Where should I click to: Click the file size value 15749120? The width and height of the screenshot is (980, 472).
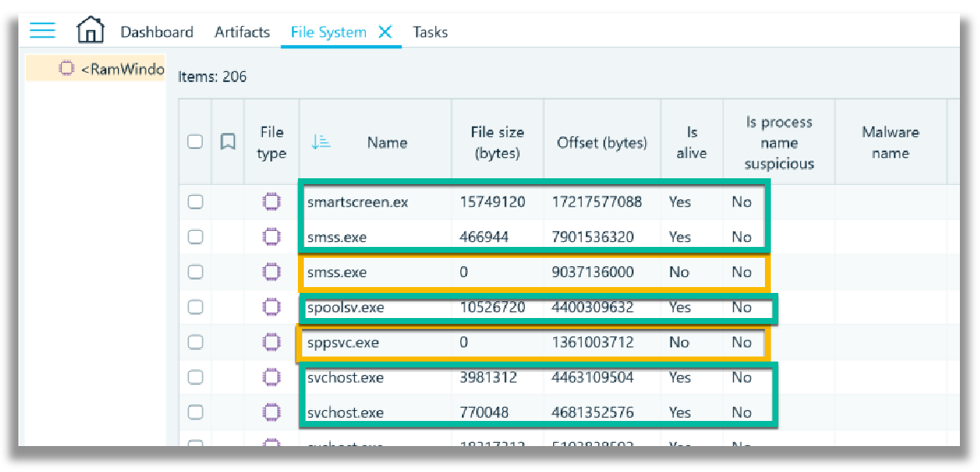[x=490, y=202]
